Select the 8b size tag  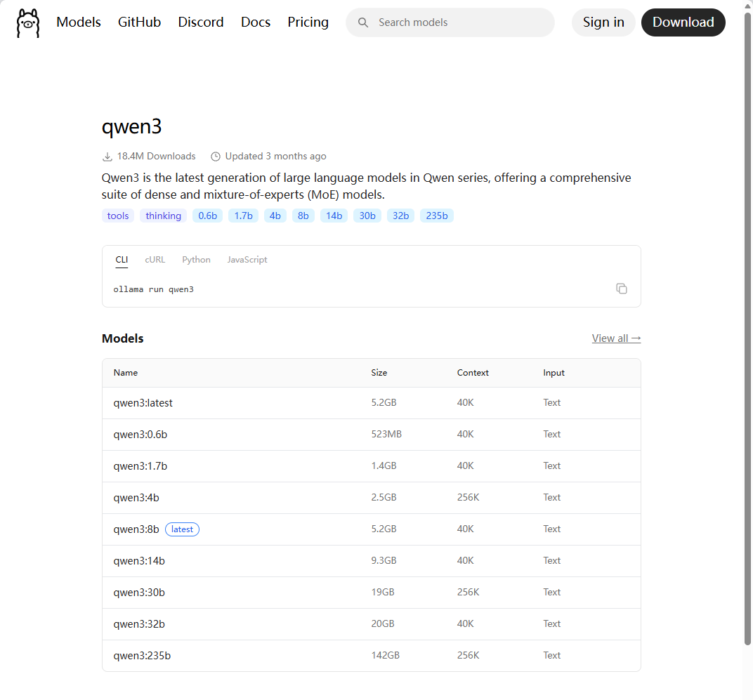[303, 216]
